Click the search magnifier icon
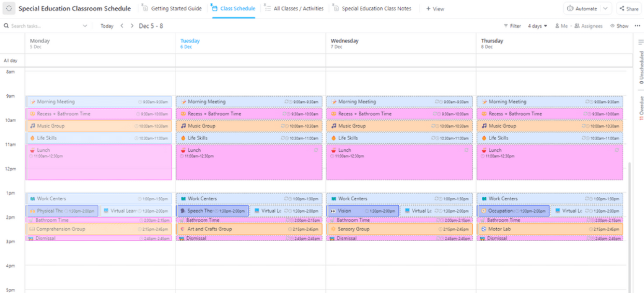The height and width of the screenshot is (293, 644). (x=6, y=26)
